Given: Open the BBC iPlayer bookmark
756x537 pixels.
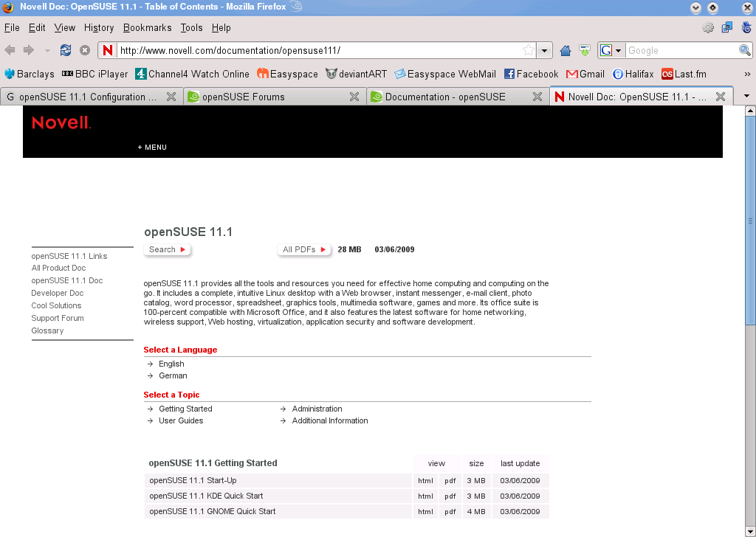Looking at the screenshot, I should pos(95,74).
